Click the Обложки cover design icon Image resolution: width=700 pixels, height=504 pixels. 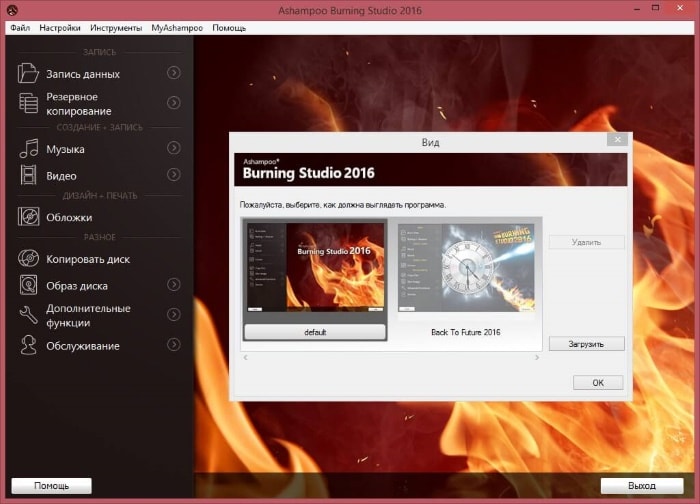pyautogui.click(x=29, y=217)
